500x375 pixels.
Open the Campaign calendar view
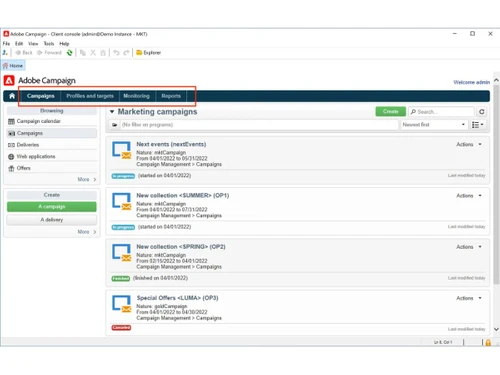tap(52, 121)
